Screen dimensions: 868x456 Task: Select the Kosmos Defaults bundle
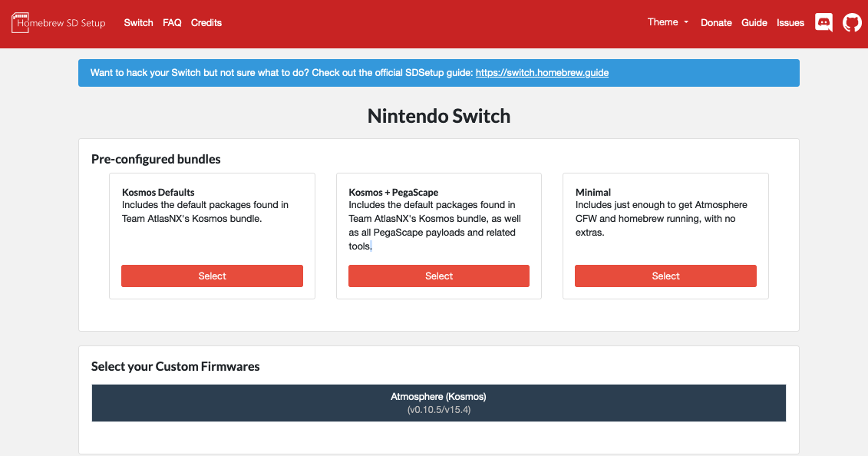tap(212, 276)
